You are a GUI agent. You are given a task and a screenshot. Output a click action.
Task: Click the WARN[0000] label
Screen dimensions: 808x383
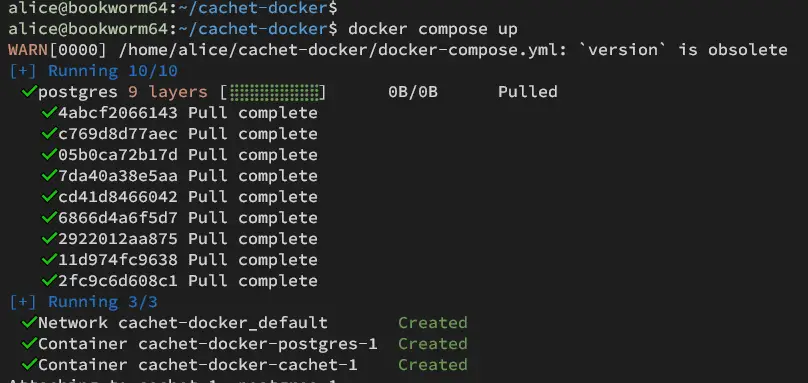(x=58, y=50)
